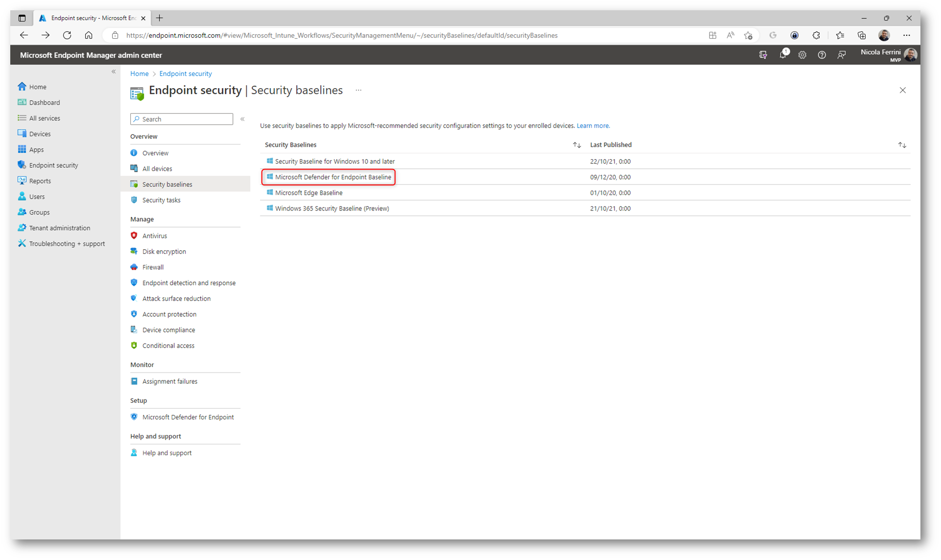Screen dimensions: 941x560
Task: Sort by Security Baselines column arrows
Action: [577, 145]
